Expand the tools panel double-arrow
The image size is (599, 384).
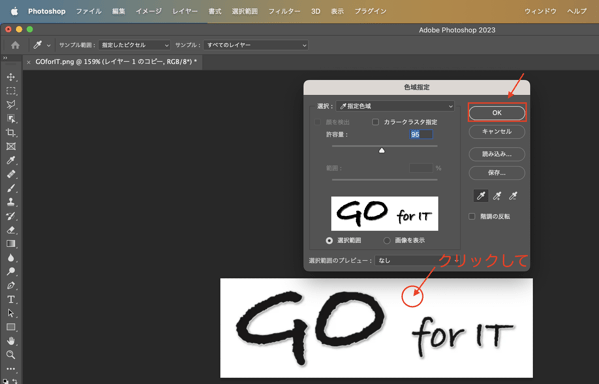click(5, 58)
